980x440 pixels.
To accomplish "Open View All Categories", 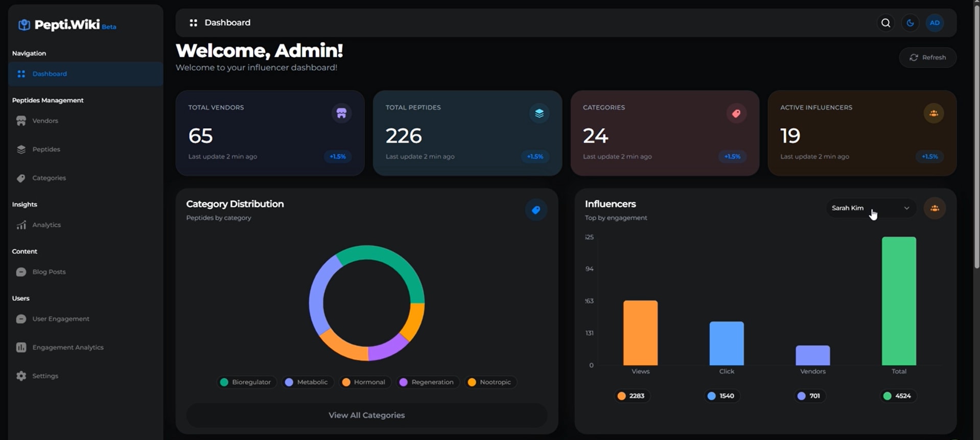I will point(366,415).
